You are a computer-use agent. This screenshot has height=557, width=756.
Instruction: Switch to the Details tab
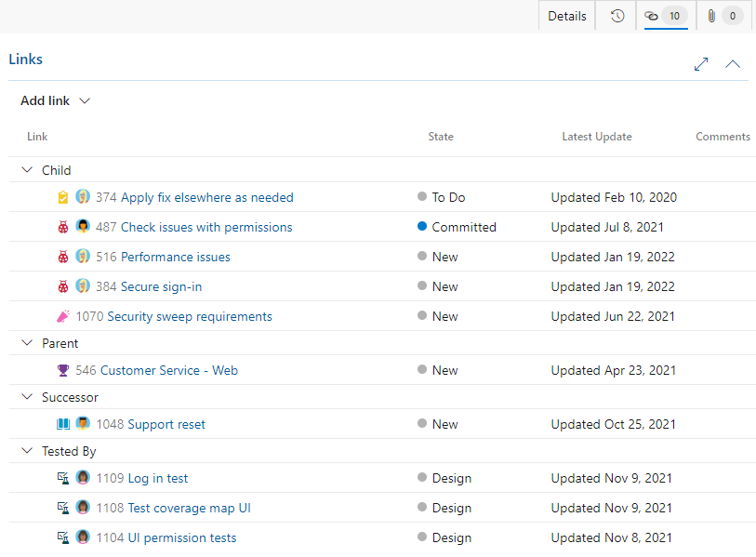(566, 15)
